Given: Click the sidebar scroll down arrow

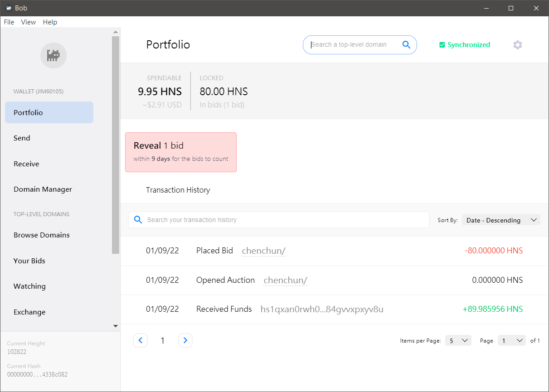Looking at the screenshot, I should tap(116, 326).
